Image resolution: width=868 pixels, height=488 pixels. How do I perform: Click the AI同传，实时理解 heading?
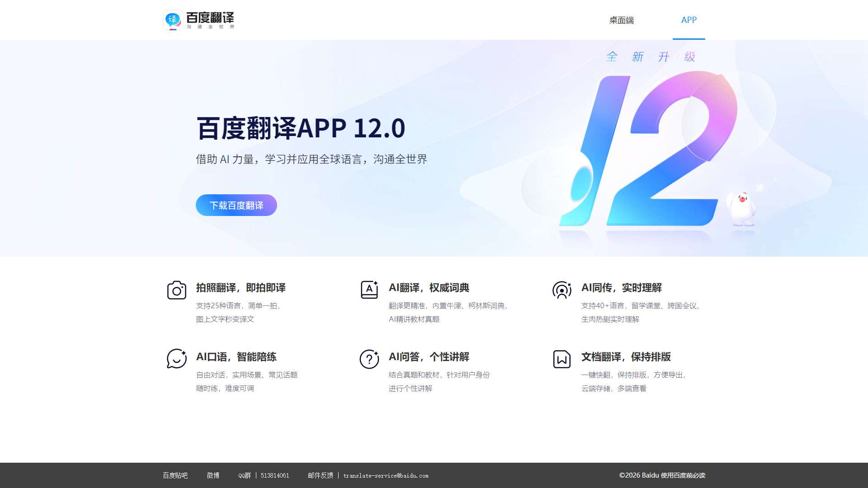point(622,288)
